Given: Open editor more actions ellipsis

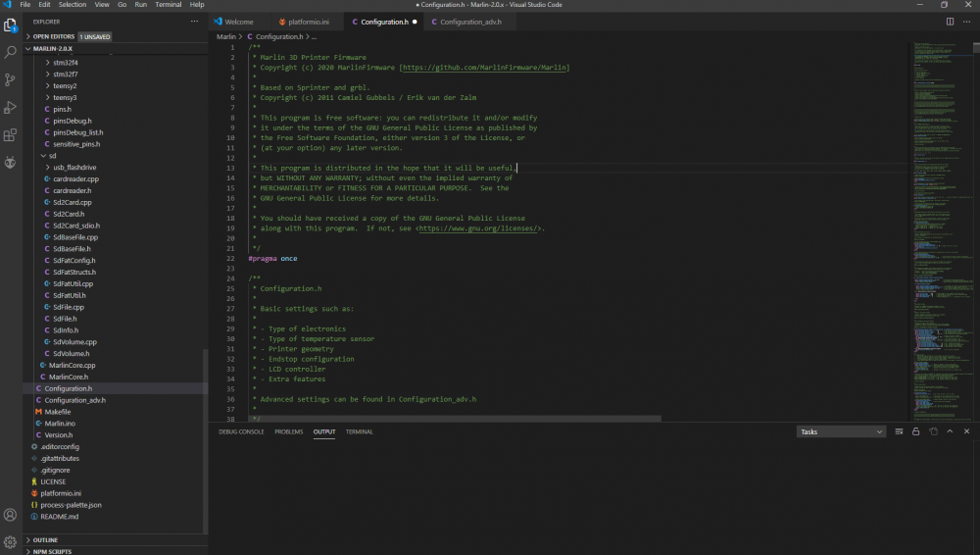Looking at the screenshot, I should (x=966, y=22).
